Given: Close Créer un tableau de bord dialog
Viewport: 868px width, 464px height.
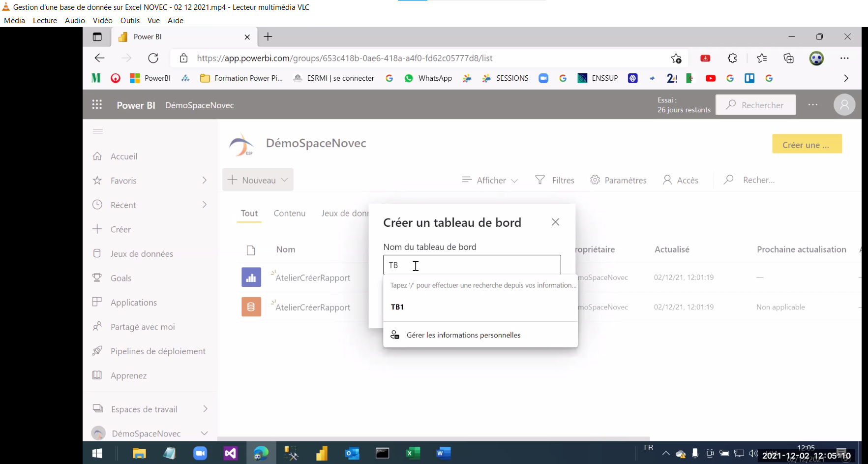Looking at the screenshot, I should point(555,222).
